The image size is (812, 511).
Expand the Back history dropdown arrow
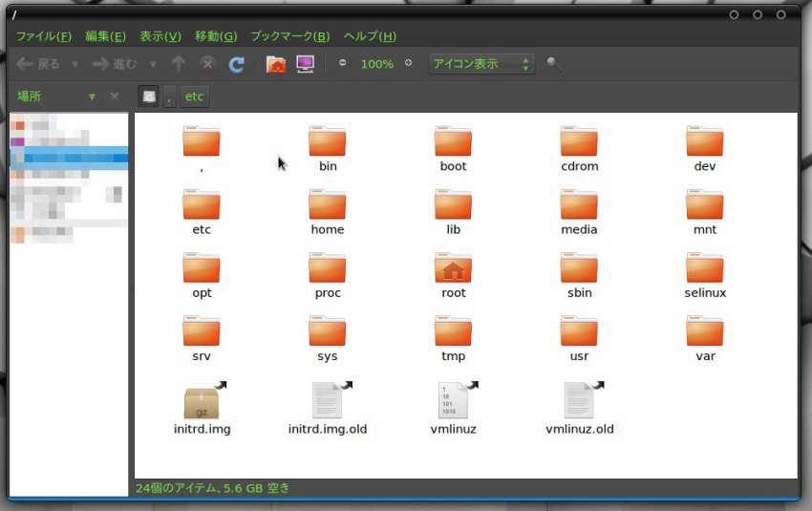point(75,64)
